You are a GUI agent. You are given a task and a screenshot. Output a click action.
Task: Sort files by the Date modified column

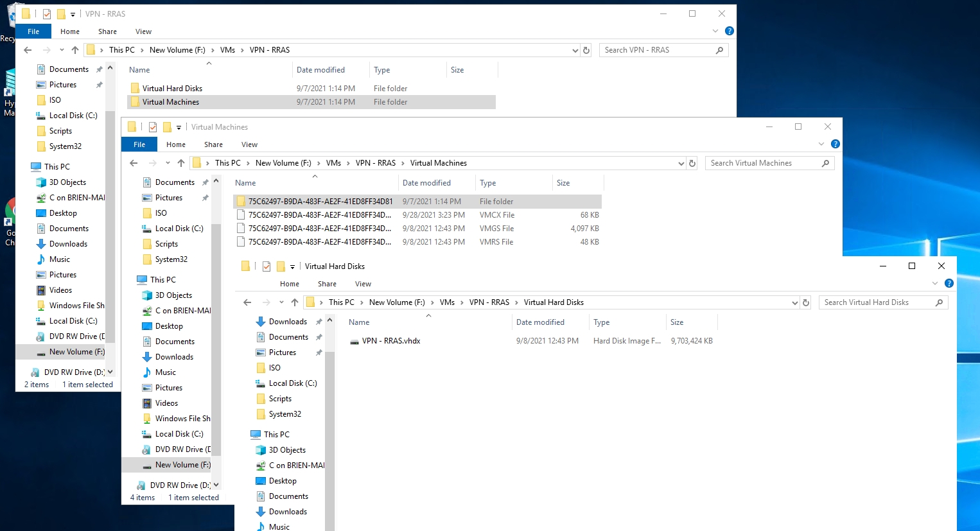pos(539,322)
